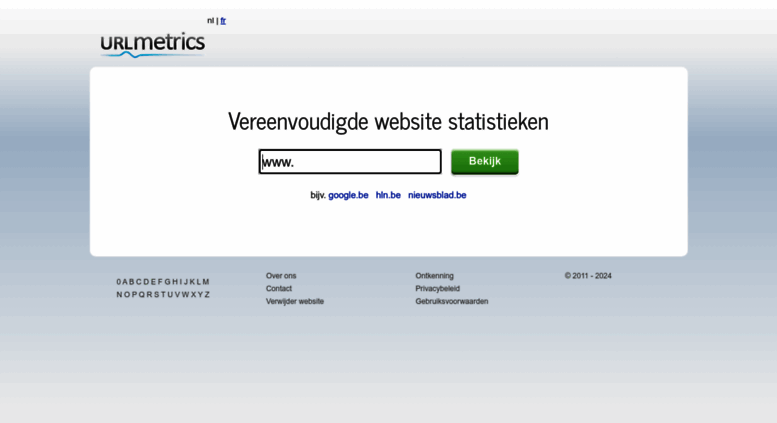The image size is (777, 423).
Task: Browse sites starting with L
Action: (x=199, y=282)
